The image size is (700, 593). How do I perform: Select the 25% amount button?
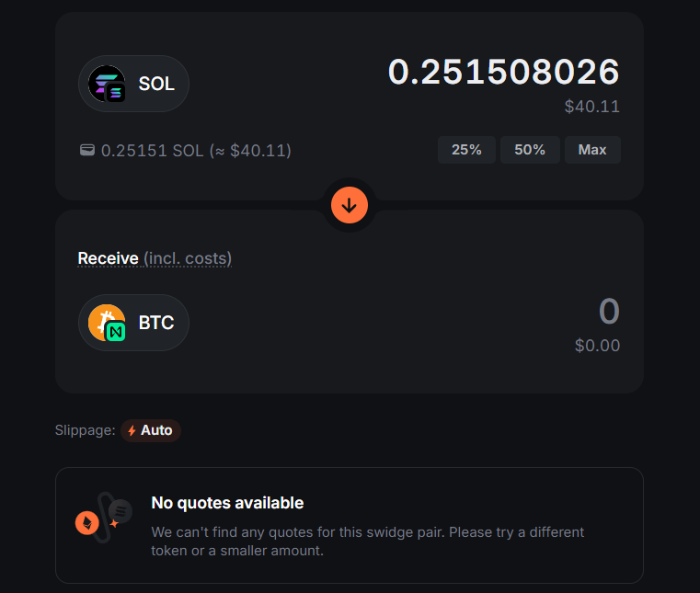[466, 150]
